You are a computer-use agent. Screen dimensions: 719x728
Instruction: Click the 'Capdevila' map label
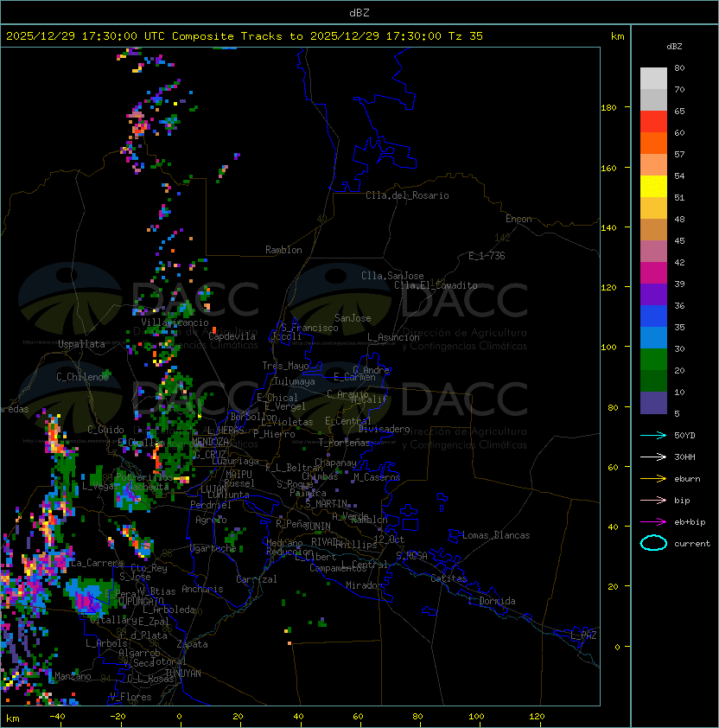[x=232, y=336]
